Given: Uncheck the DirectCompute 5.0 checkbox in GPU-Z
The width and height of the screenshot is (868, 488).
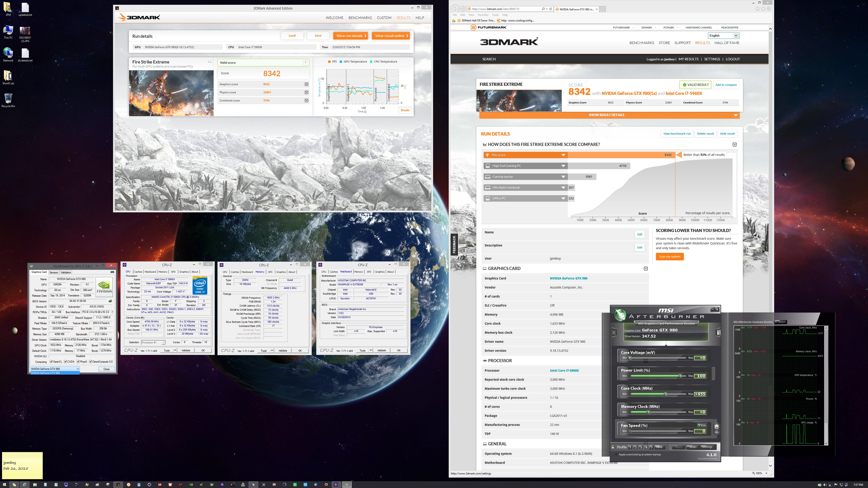Looking at the screenshot, I should (91, 362).
